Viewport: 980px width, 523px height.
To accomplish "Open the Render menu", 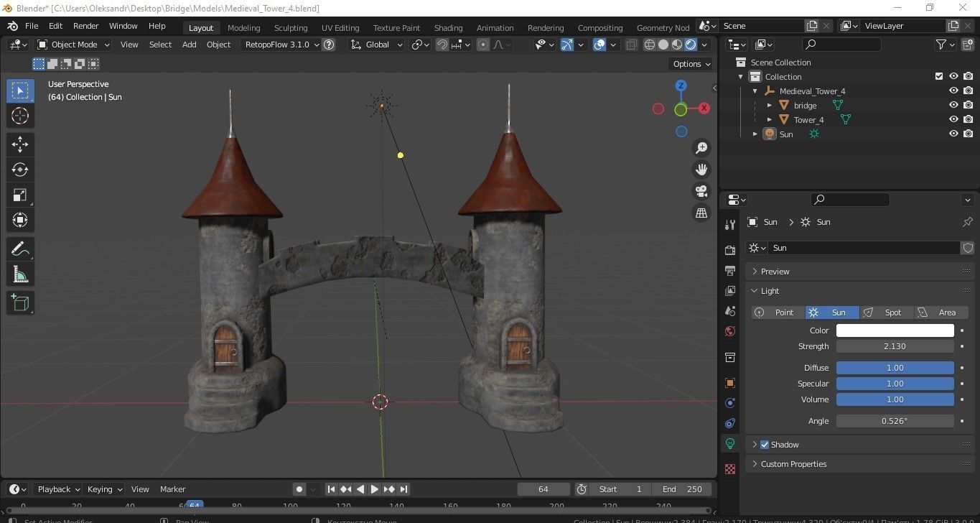I will [x=85, y=26].
